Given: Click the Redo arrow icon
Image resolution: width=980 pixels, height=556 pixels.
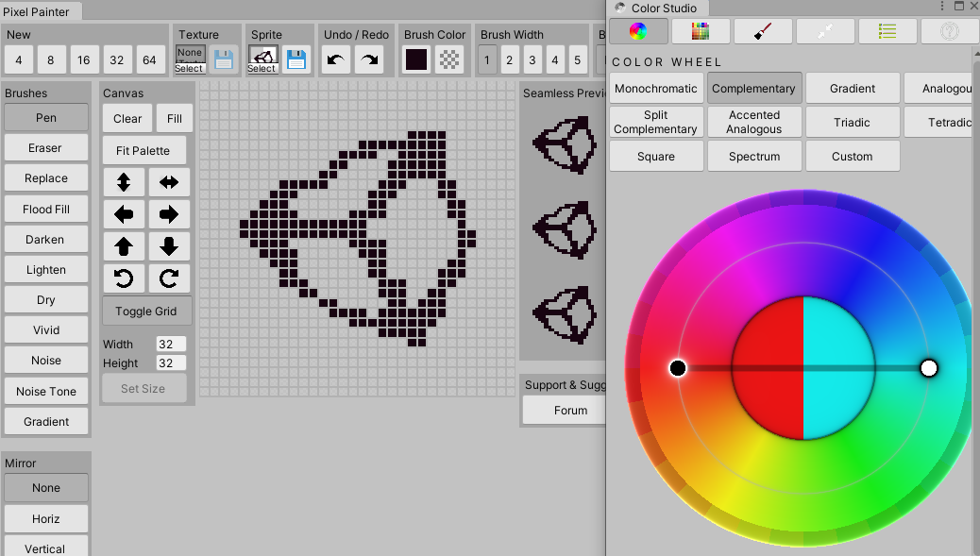Looking at the screenshot, I should [x=369, y=60].
